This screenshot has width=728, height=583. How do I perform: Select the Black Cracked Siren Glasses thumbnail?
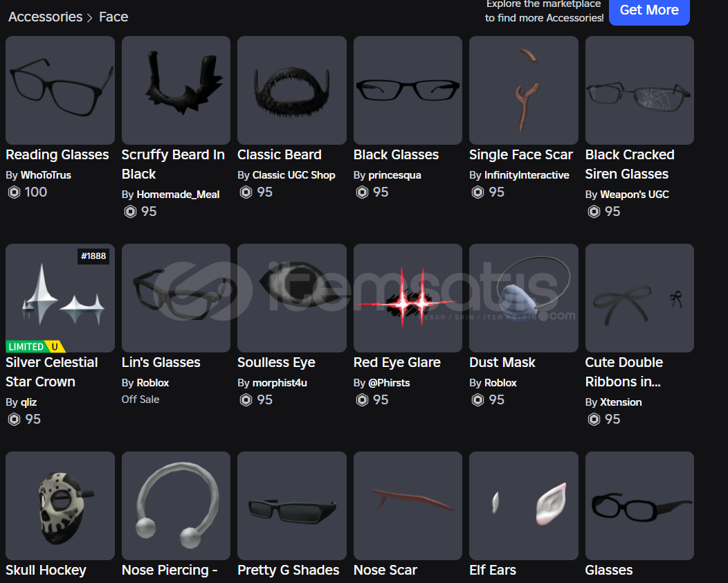pyautogui.click(x=640, y=90)
